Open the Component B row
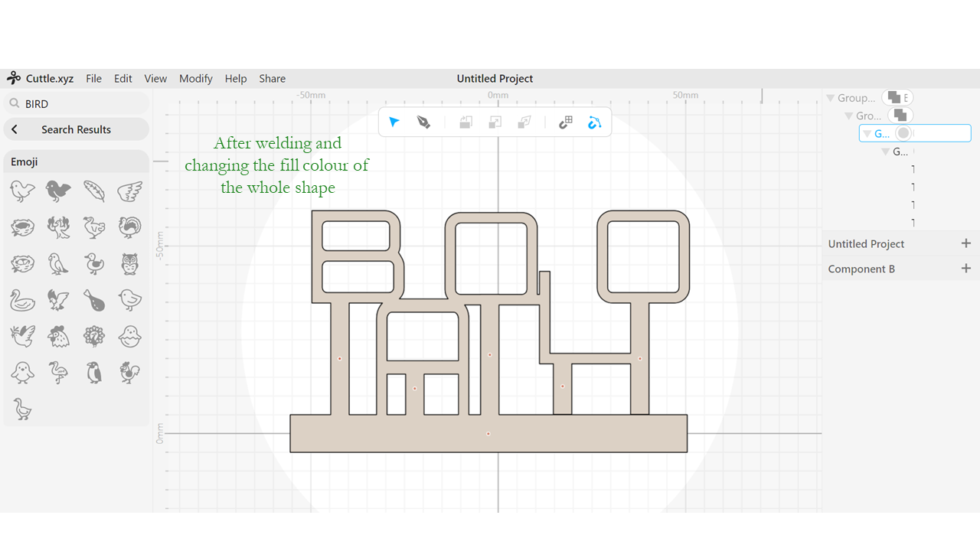The image size is (980, 551). [x=900, y=269]
